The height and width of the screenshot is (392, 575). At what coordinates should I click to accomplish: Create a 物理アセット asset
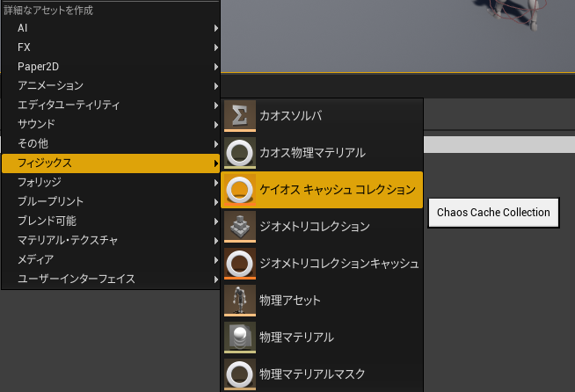(x=322, y=301)
